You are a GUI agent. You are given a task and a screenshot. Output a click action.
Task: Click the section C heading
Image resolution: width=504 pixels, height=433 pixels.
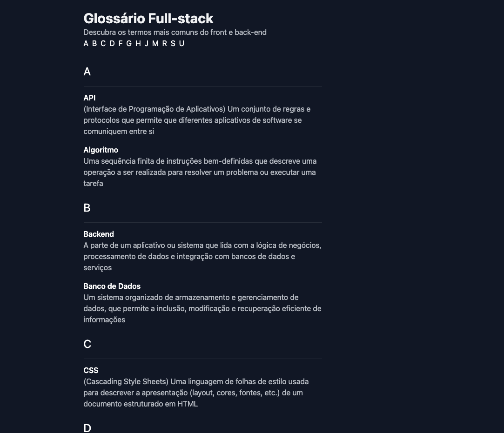[x=87, y=344]
